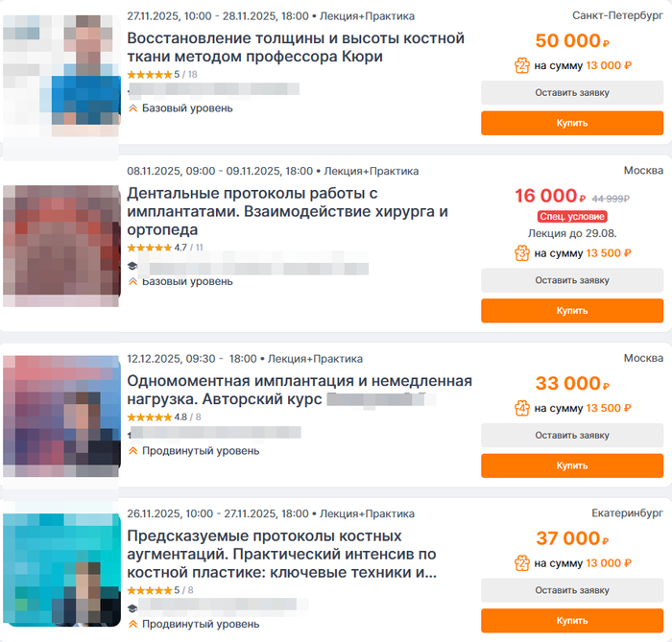Image resolution: width=672 pixels, height=642 pixels.
Task: Buy the 33 000 ₽ Moscow course
Action: coord(572,466)
